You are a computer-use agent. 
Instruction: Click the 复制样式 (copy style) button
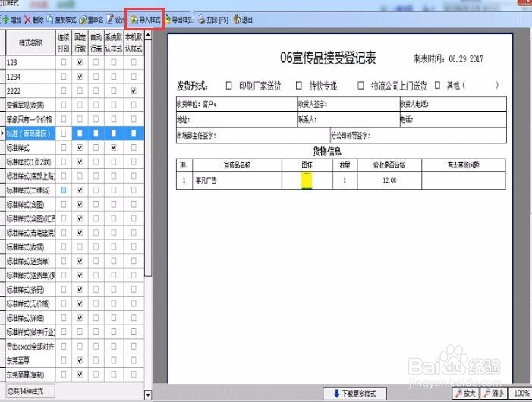click(x=61, y=20)
